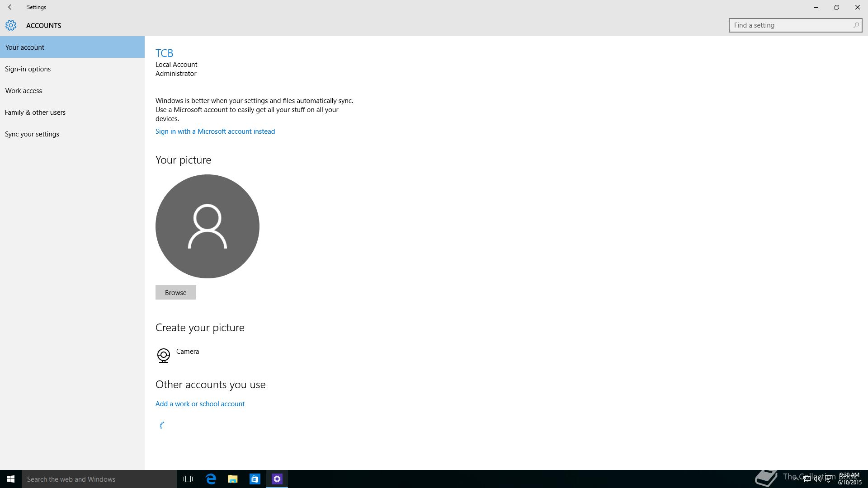Show hidden system tray icons
This screenshot has height=488, width=868.
click(x=796, y=479)
